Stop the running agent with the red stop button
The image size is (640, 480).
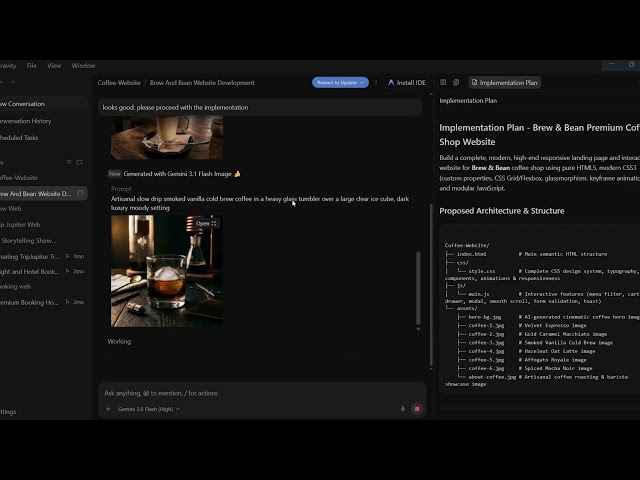(x=417, y=409)
